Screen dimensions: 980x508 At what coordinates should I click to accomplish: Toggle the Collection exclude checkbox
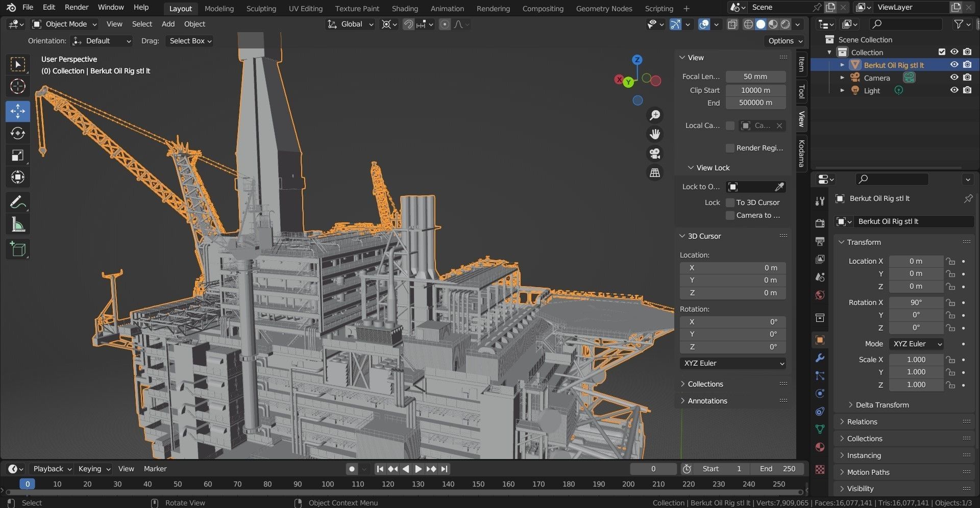pyautogui.click(x=942, y=52)
